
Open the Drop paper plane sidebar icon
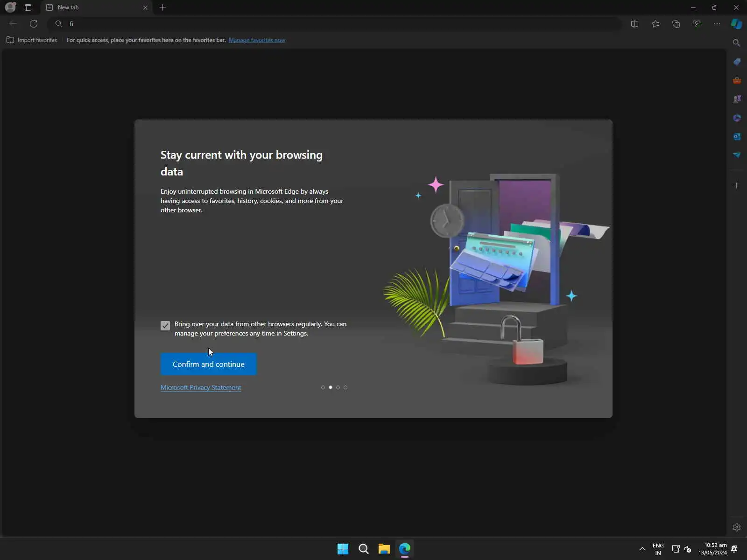tap(737, 155)
